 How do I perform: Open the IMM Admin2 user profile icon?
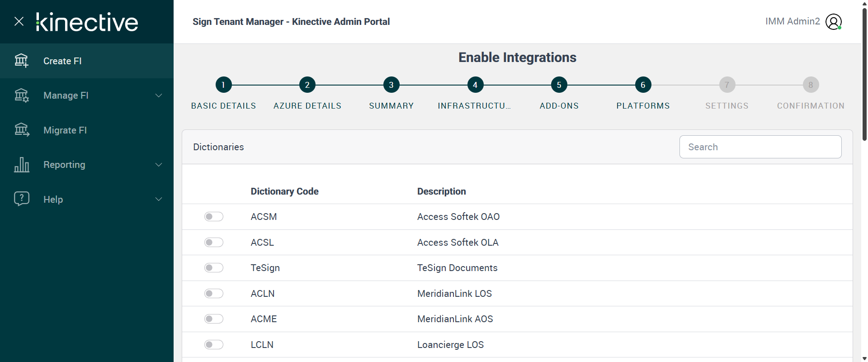[x=833, y=22]
